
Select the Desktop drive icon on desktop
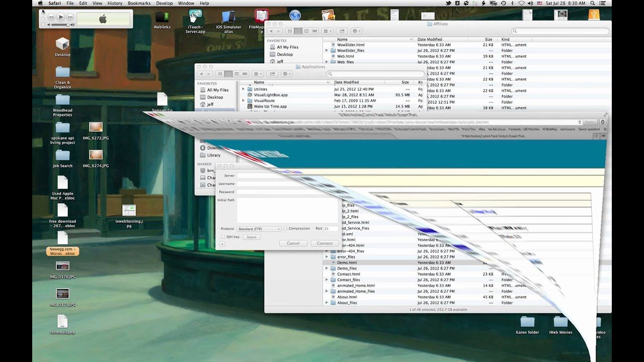62,47
